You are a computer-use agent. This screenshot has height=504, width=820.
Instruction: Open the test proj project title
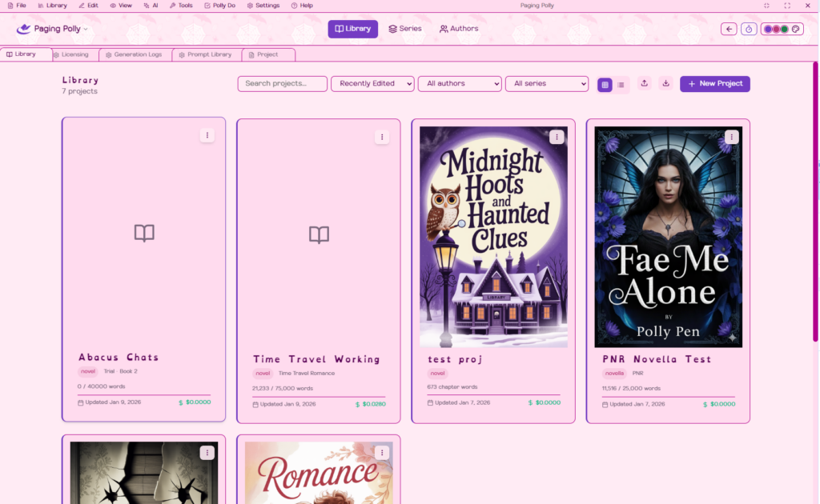coord(455,359)
